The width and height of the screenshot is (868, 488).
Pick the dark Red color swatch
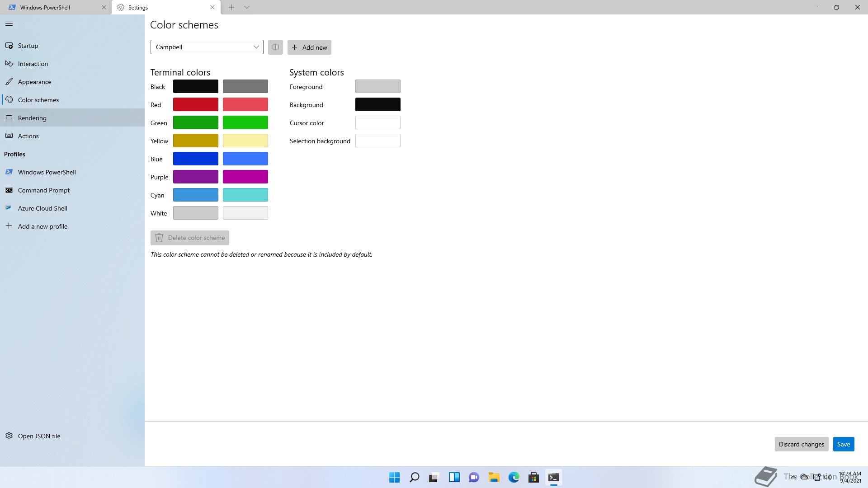(x=196, y=104)
